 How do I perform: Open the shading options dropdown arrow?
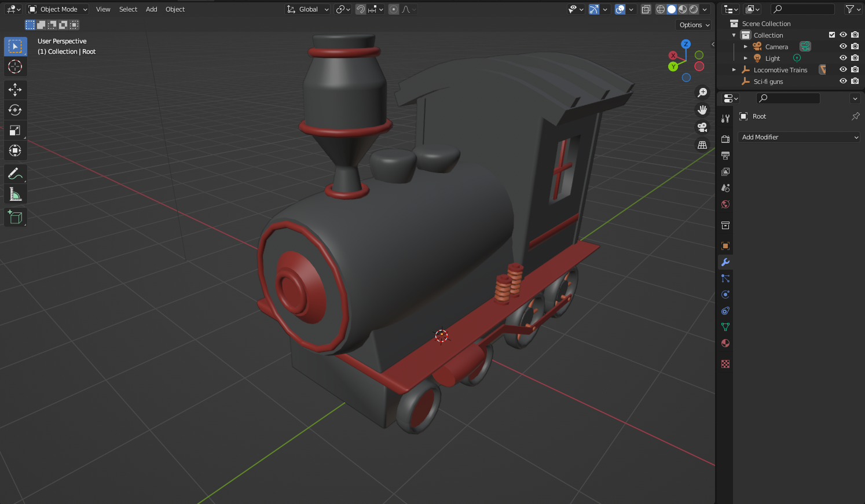tap(705, 9)
